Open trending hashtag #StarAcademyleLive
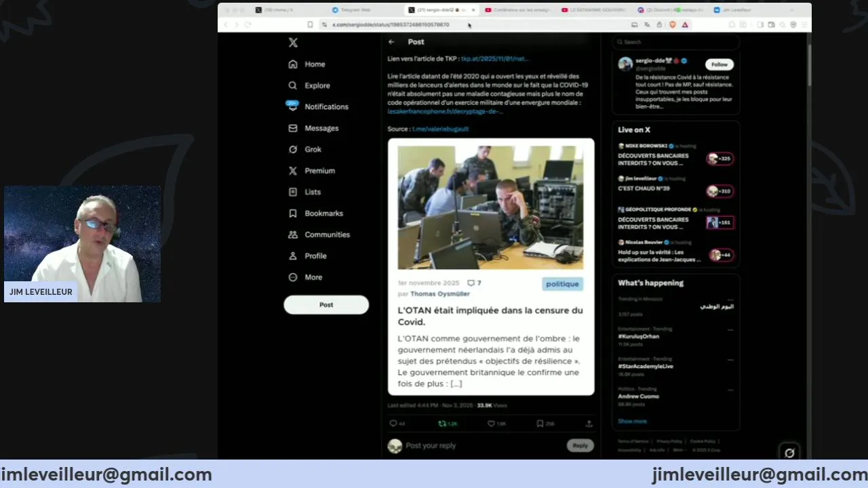 (x=646, y=367)
